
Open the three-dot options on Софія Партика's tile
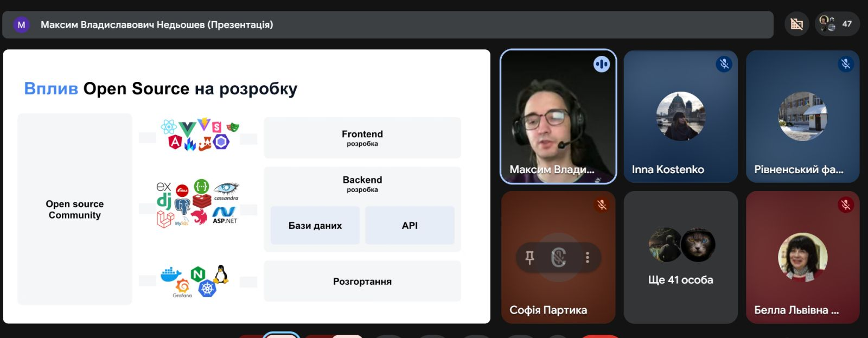[587, 257]
